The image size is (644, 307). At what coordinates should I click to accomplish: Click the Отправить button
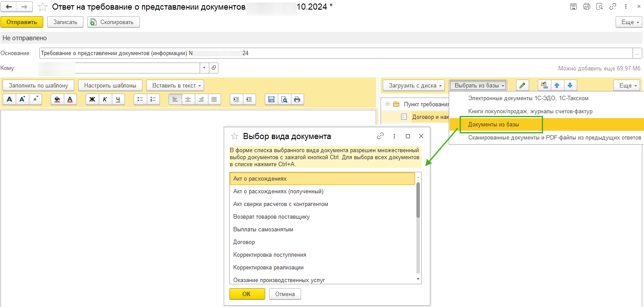(22, 22)
